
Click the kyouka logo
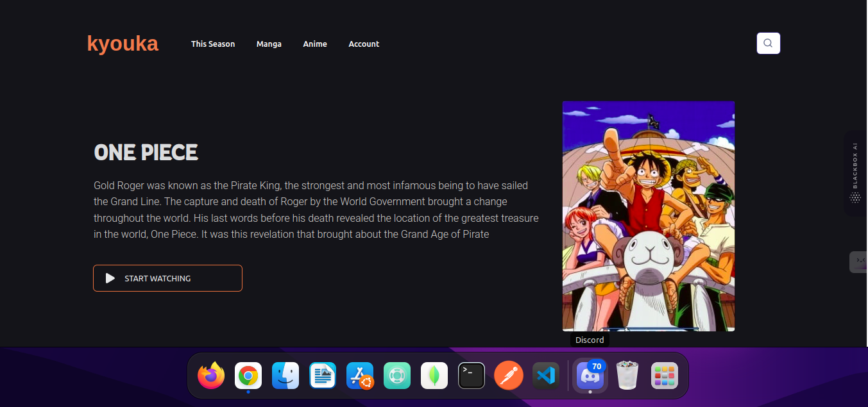coord(123,44)
